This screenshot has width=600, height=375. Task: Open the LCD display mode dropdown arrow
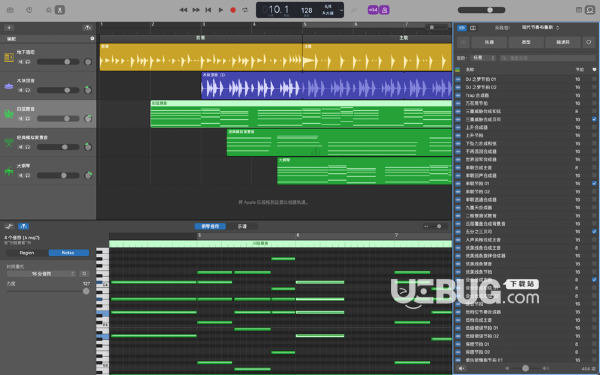[341, 10]
